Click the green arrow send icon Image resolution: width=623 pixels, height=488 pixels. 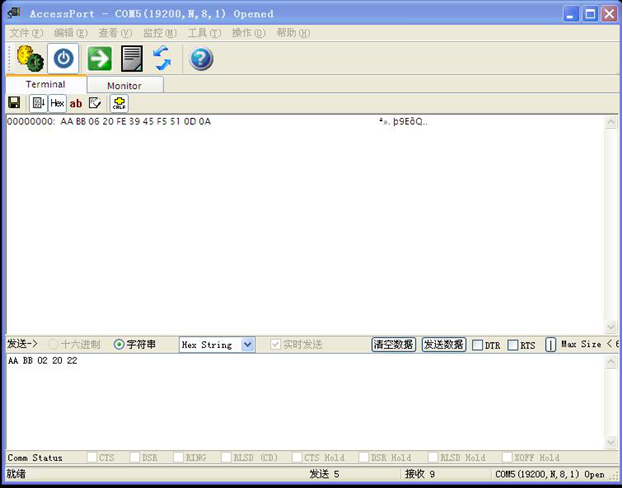[99, 58]
